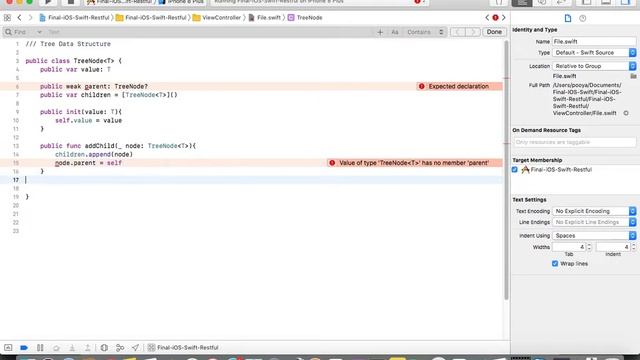Toggle Final-iOS-Swift-Restful target membership checkbox
640x360 pixels.
(515, 170)
